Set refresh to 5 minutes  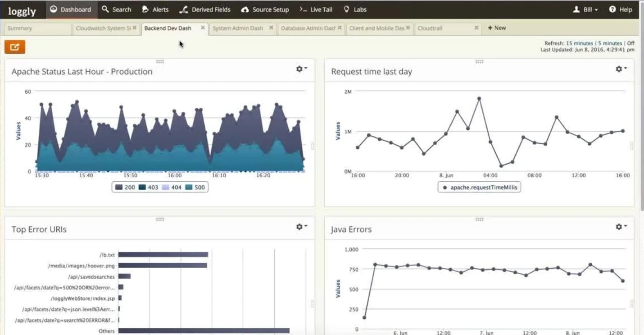610,43
